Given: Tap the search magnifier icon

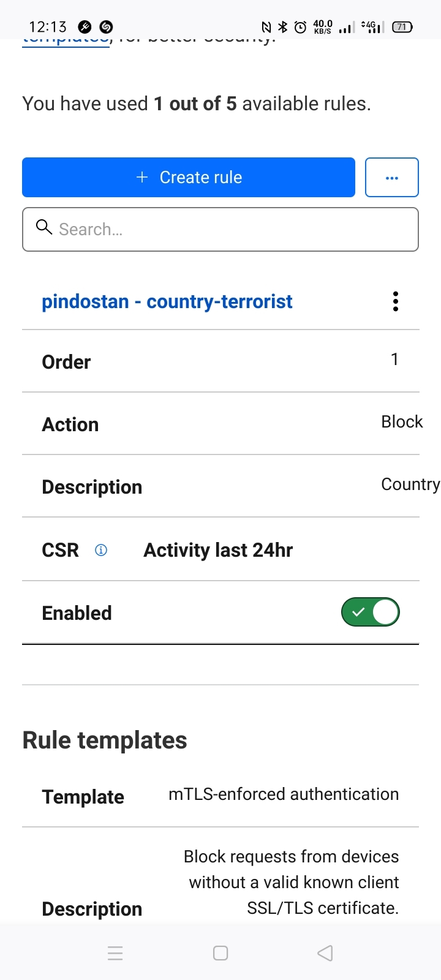Looking at the screenshot, I should tap(44, 228).
